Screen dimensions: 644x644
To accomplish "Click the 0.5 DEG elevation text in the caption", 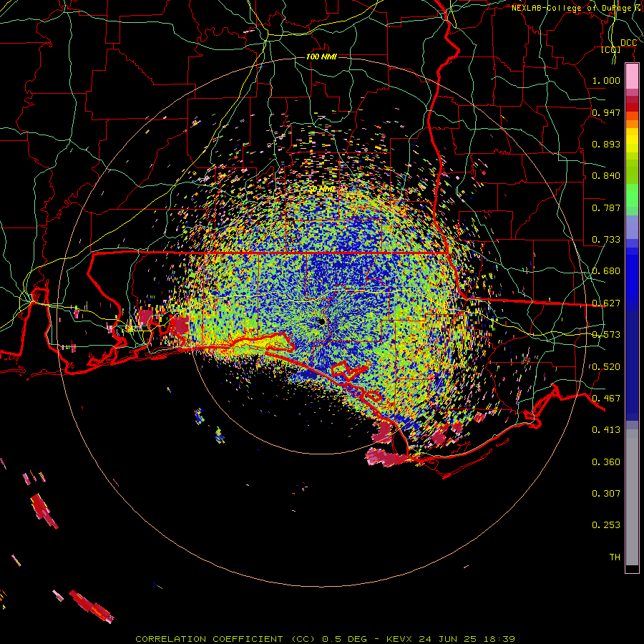I will pyautogui.click(x=344, y=639).
